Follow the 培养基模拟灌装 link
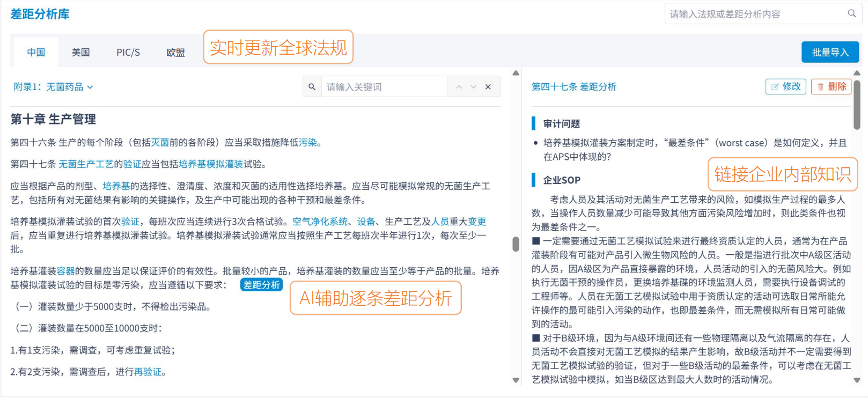The height and width of the screenshot is (398, 868). pos(211,164)
